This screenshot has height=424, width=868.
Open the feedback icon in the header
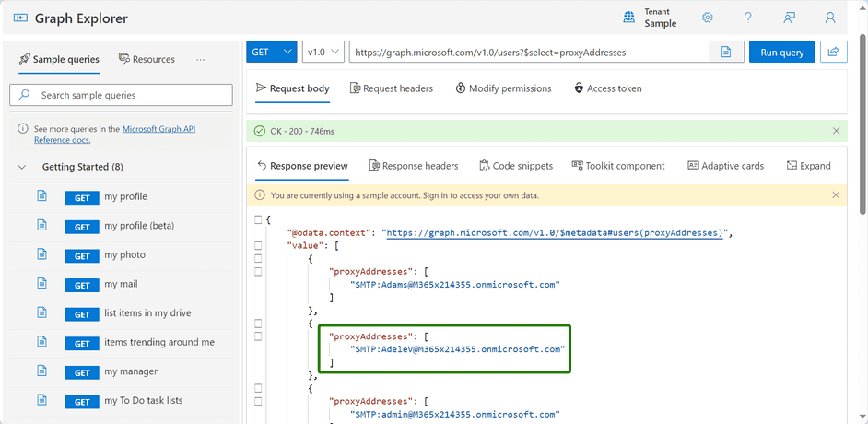coord(790,18)
